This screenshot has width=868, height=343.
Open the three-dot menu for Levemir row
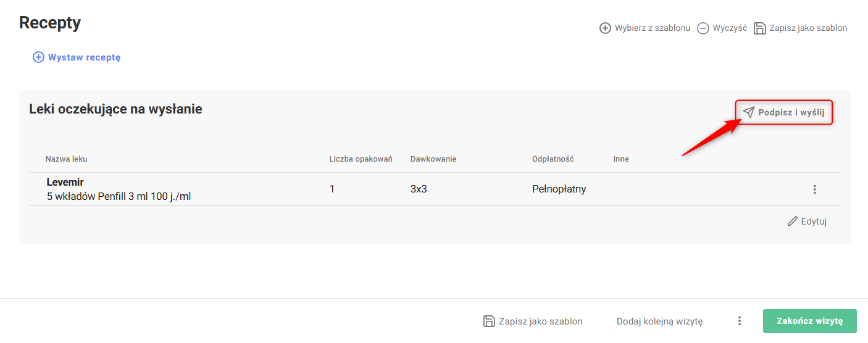[815, 189]
